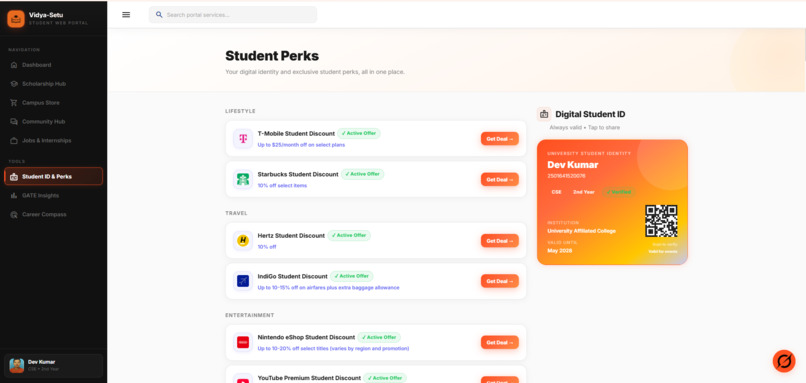Click "University Affiliated College" on ID card
Screen dimensions: 806x383
(581, 231)
